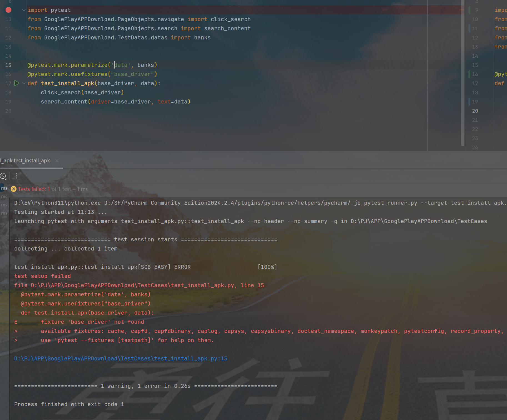The width and height of the screenshot is (507, 420).
Task: Click the yellow tests failed status icon
Action: (14, 189)
